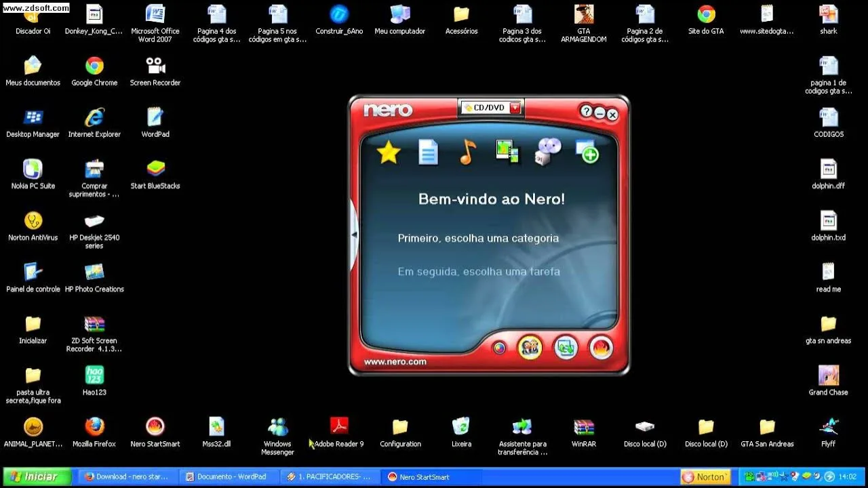
Task: Choose the Data document category icon
Action: pos(428,152)
